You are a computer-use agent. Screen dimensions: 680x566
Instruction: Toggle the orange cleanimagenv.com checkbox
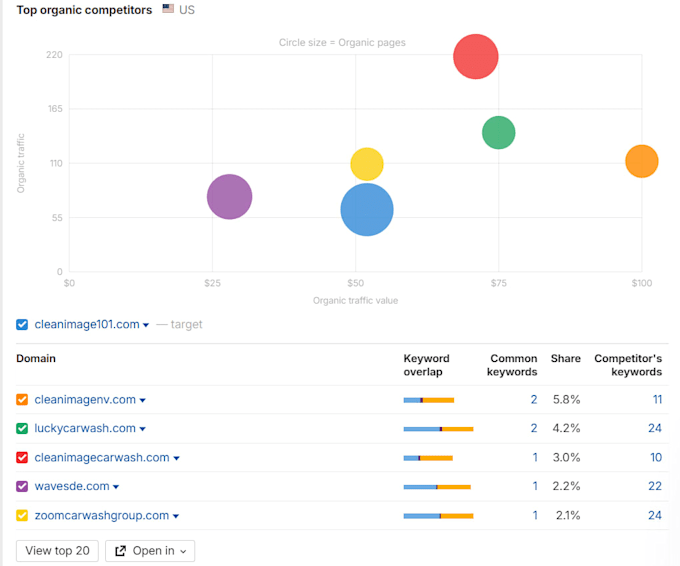point(22,399)
